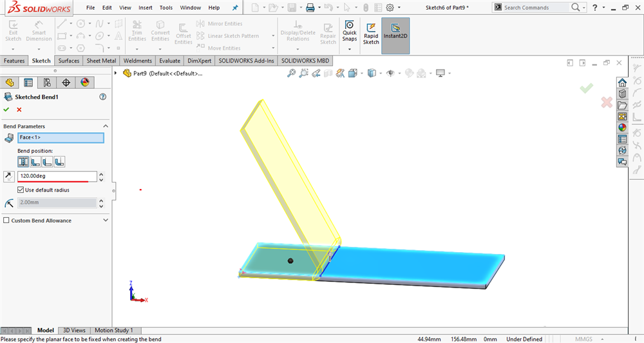This screenshot has width=644, height=343.
Task: Click the Quick Snaps icon
Action: (x=350, y=30)
